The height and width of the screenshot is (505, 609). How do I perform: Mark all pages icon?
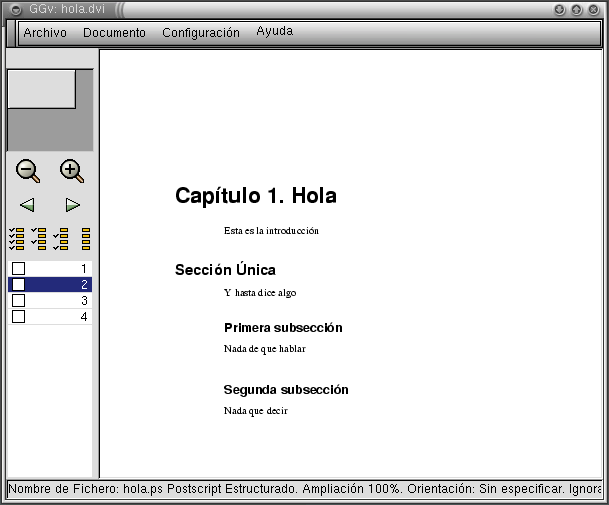click(16, 239)
